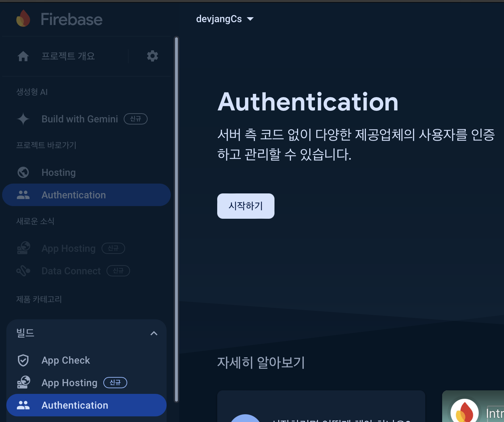This screenshot has width=504, height=422.
Task: Click App Hosting icon under 새로운 소식
Action: (23, 248)
